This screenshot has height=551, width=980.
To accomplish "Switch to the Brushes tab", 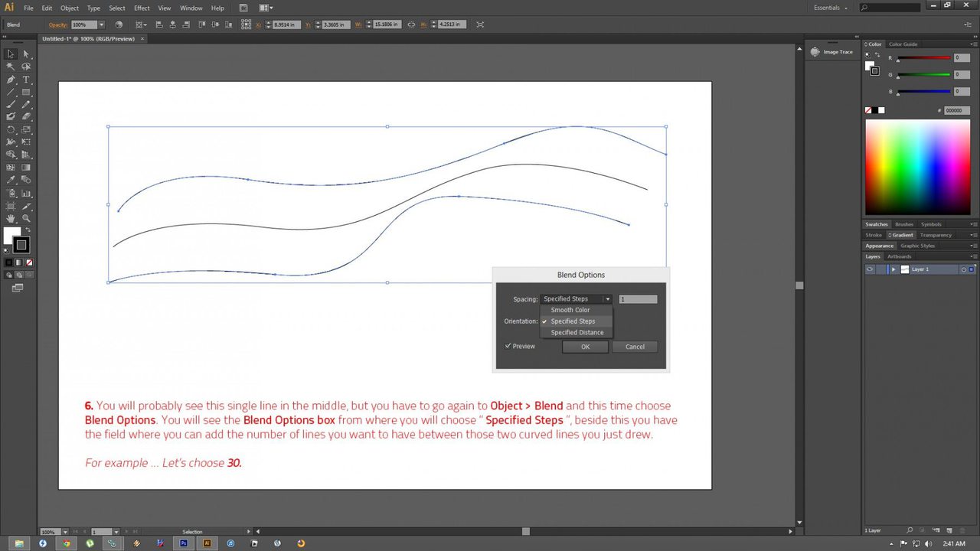I will pyautogui.click(x=904, y=224).
